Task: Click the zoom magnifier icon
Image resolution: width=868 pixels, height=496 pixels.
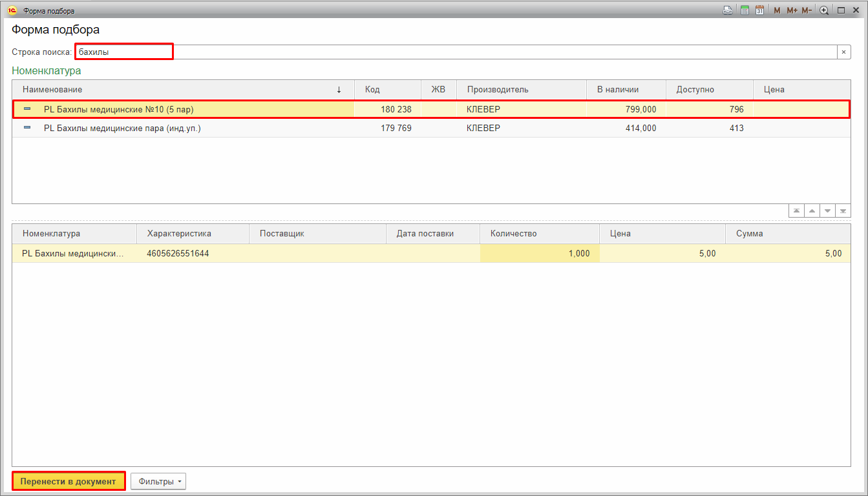Action: click(824, 10)
